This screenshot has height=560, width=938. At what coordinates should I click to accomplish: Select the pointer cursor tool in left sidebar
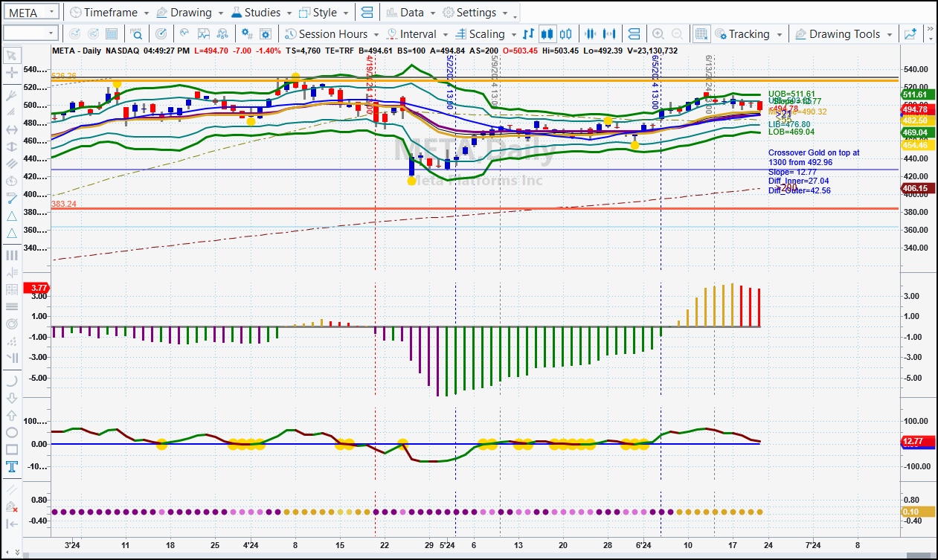[12, 56]
